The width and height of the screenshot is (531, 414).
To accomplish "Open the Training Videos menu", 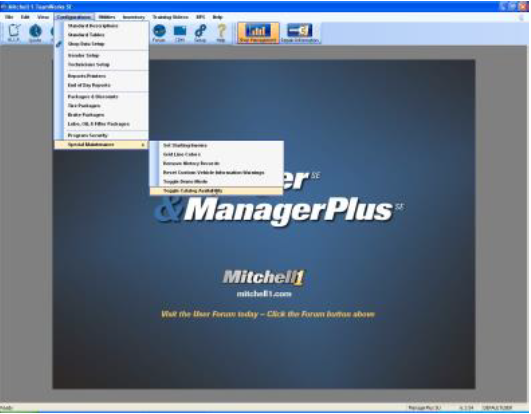I will click(x=170, y=17).
